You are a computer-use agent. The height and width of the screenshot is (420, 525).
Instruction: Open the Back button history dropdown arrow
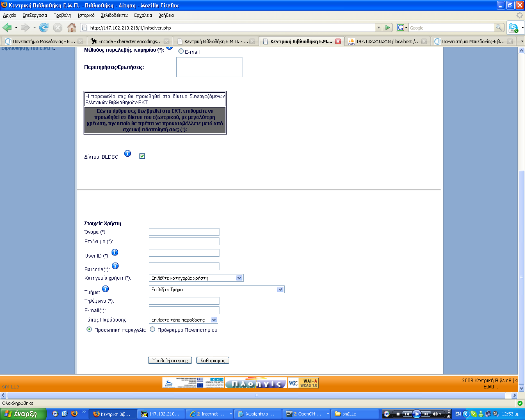(x=16, y=28)
